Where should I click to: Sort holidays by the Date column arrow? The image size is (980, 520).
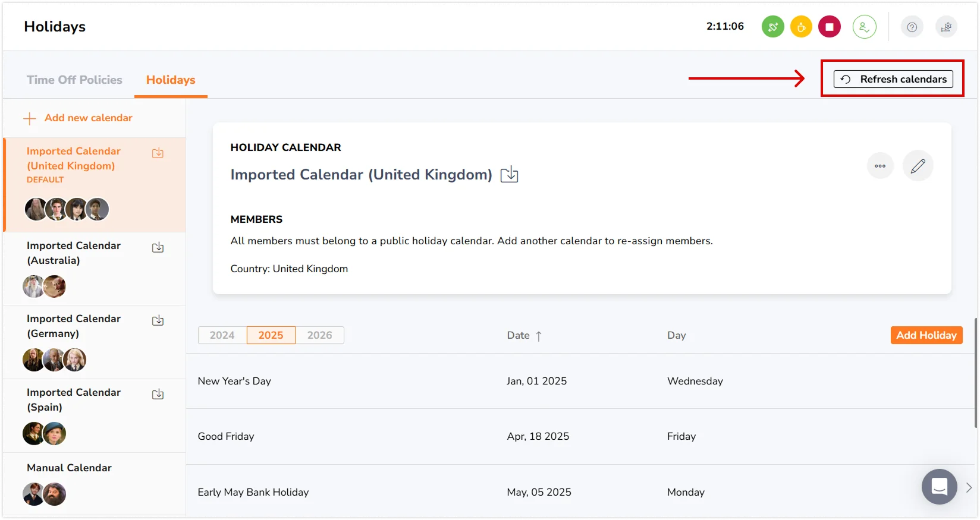pyautogui.click(x=539, y=336)
